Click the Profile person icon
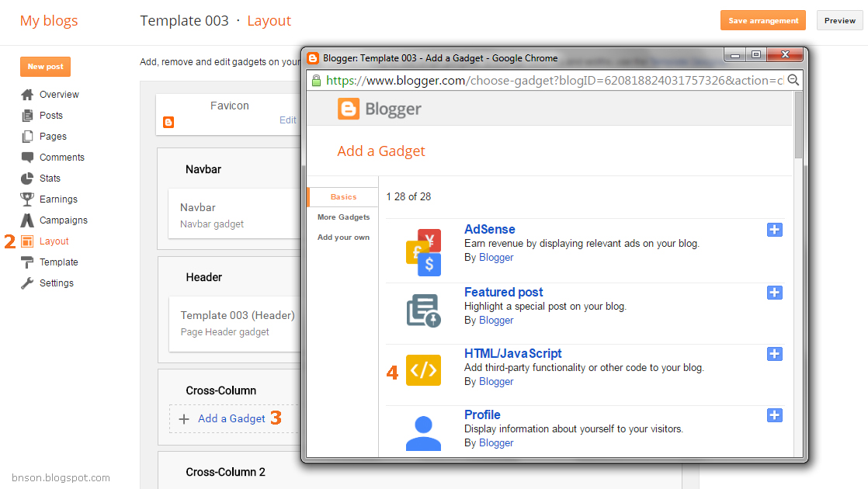Screen dimensions: 868x489 tap(423, 433)
